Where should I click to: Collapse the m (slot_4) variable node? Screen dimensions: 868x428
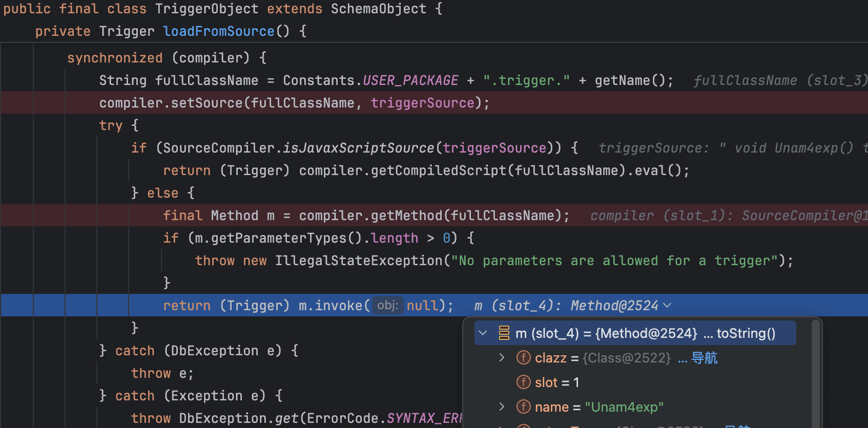click(x=483, y=333)
